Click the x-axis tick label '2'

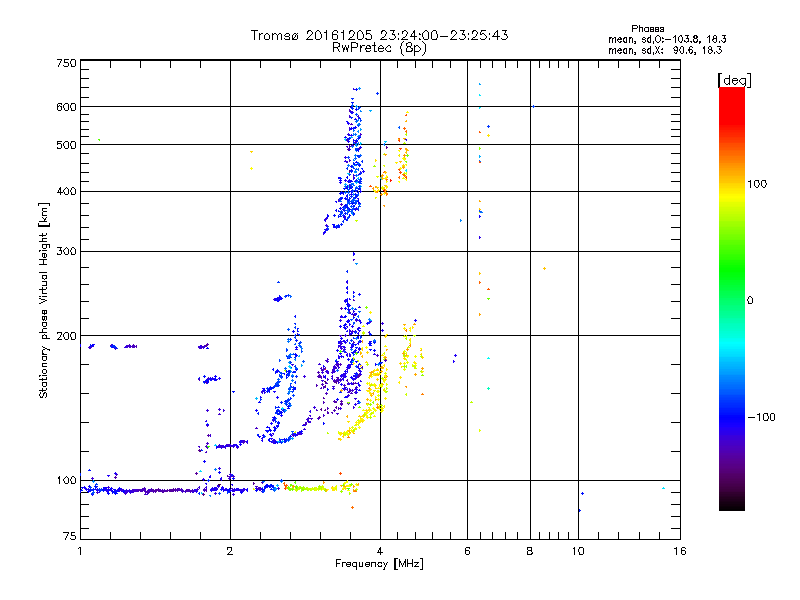(230, 551)
